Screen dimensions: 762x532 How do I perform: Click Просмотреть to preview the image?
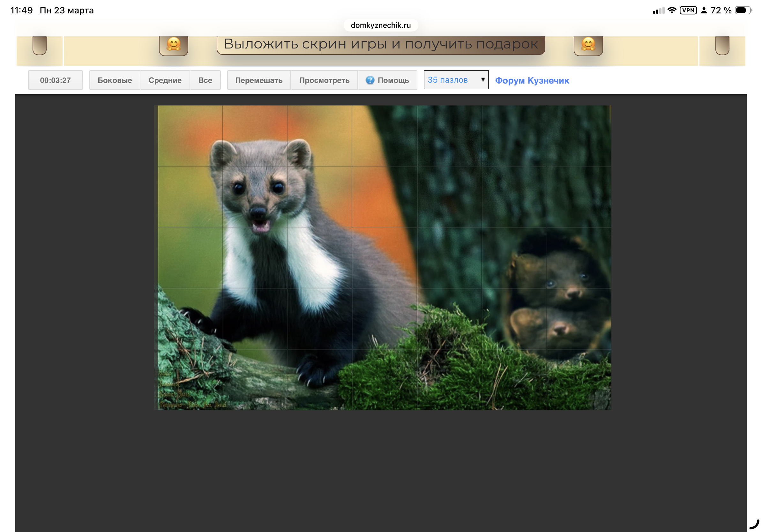(x=324, y=80)
